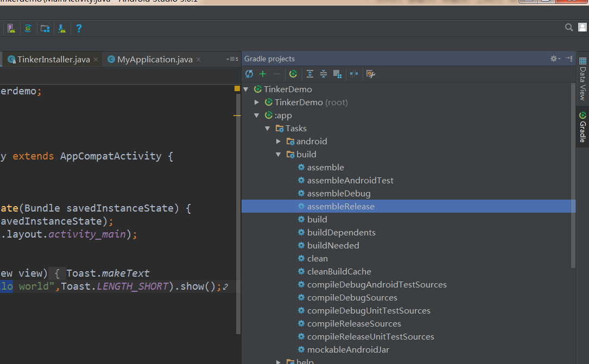Viewport: 589px width, 364px height.
Task: Click AppCompatActivity in the code editor
Action: point(111,156)
